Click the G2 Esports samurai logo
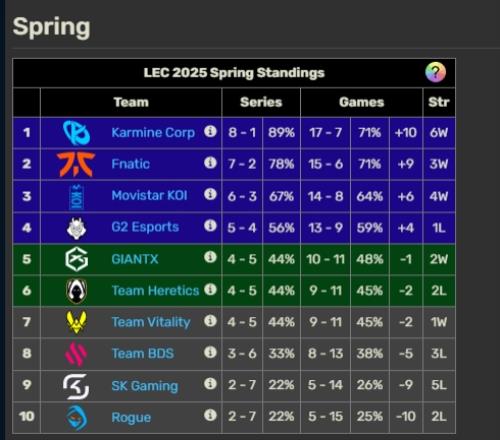The height and width of the screenshot is (440, 500). pos(77,228)
